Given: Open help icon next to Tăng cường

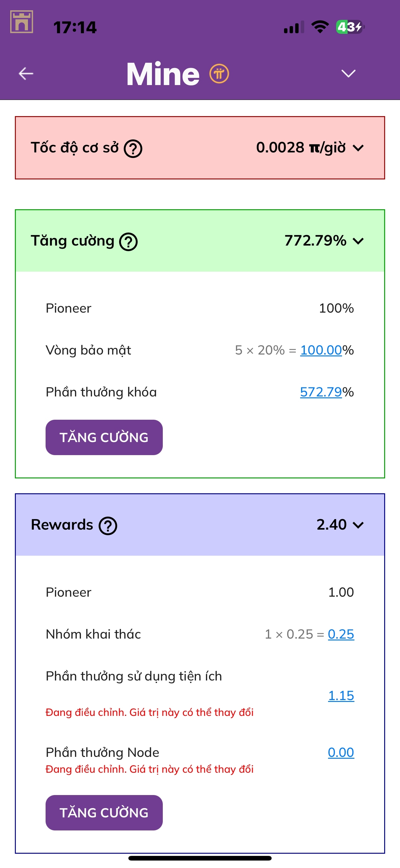Looking at the screenshot, I should point(129,242).
